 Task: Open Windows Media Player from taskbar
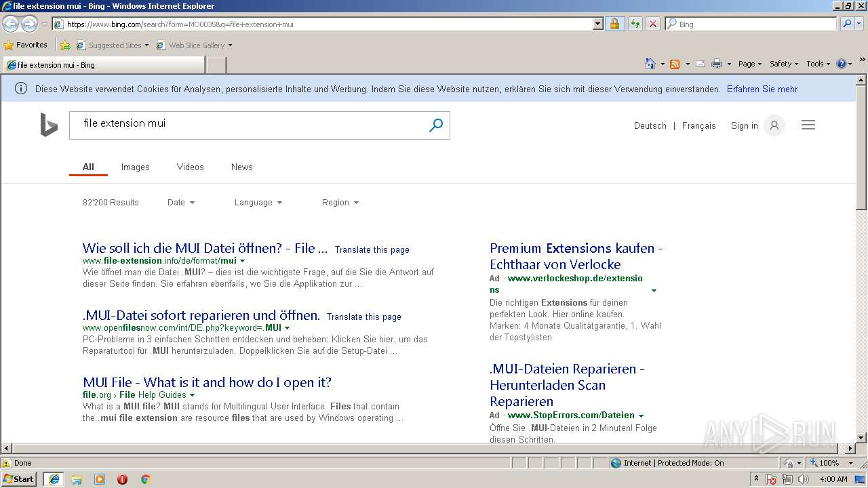click(100, 479)
